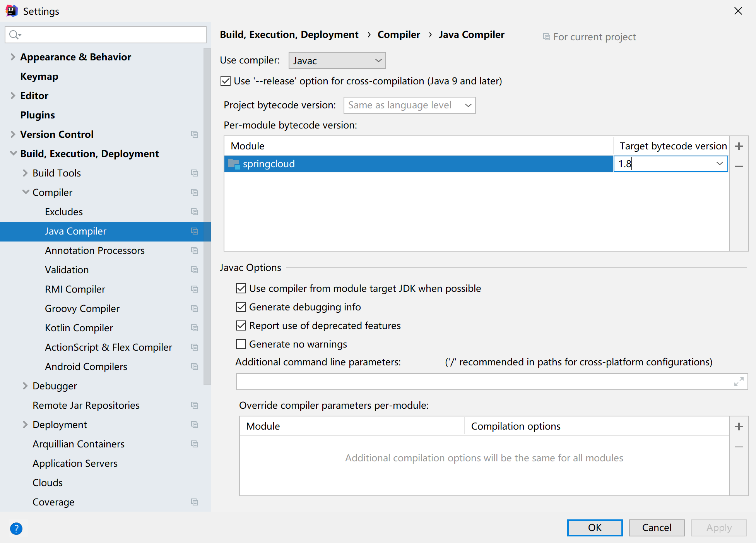
Task: Click the Additional command line parameters field
Action: click(x=491, y=382)
